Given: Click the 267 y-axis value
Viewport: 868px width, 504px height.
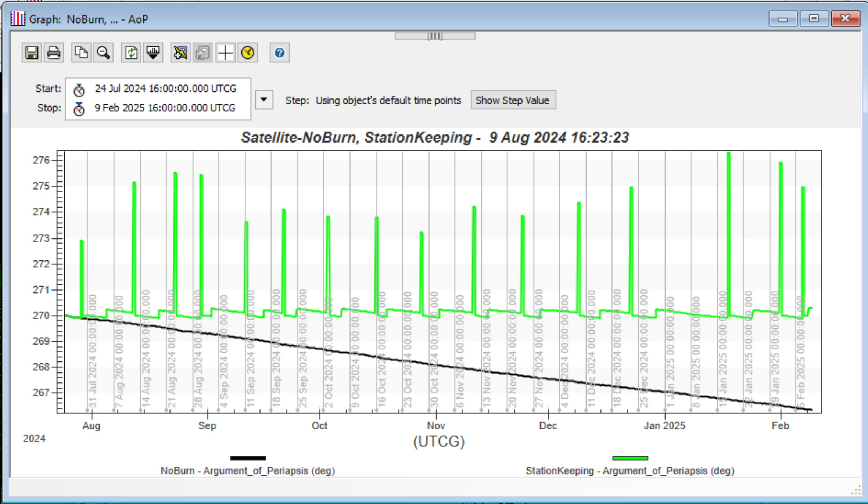Looking at the screenshot, I should (x=41, y=393).
